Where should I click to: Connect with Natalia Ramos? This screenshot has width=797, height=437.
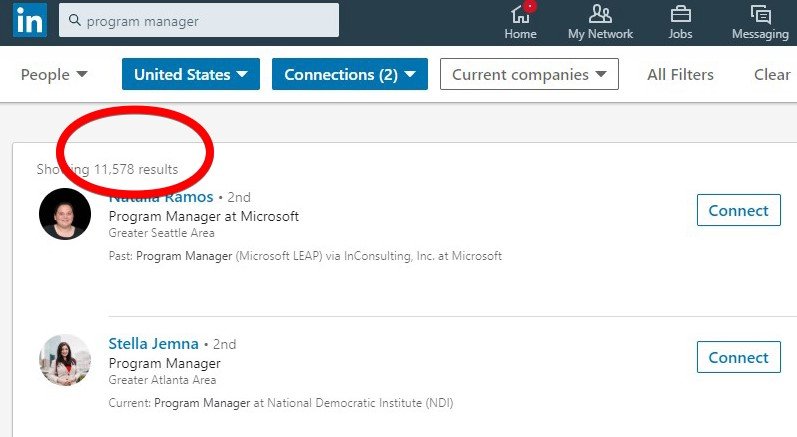pos(739,210)
